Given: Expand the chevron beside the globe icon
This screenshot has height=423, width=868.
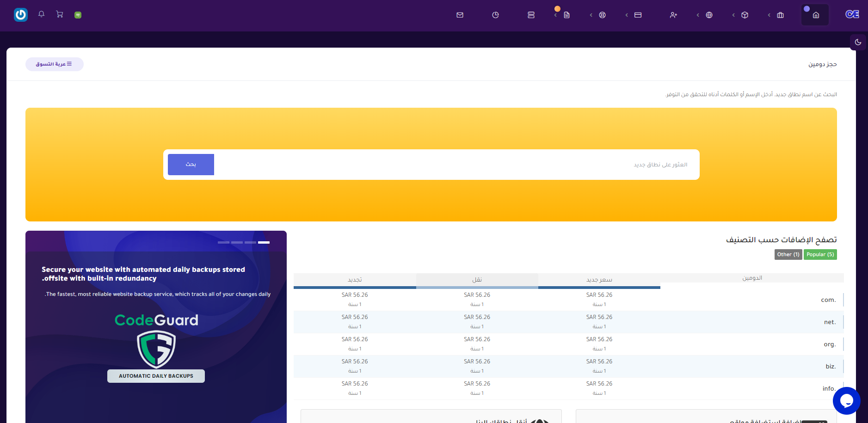Looking at the screenshot, I should click(x=698, y=15).
